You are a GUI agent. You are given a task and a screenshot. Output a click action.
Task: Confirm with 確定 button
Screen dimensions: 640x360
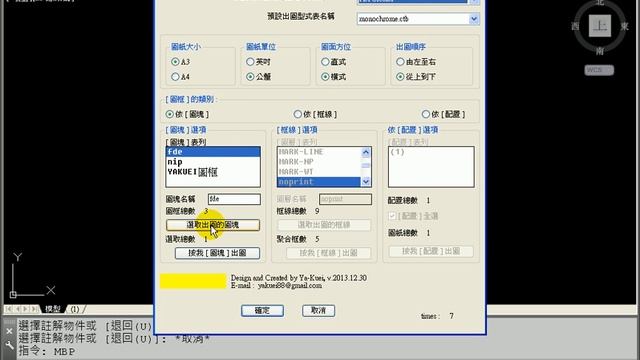click(262, 311)
